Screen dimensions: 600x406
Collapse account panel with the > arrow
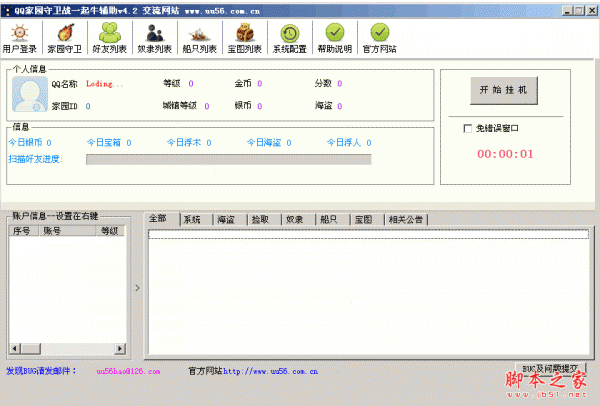[137, 288]
